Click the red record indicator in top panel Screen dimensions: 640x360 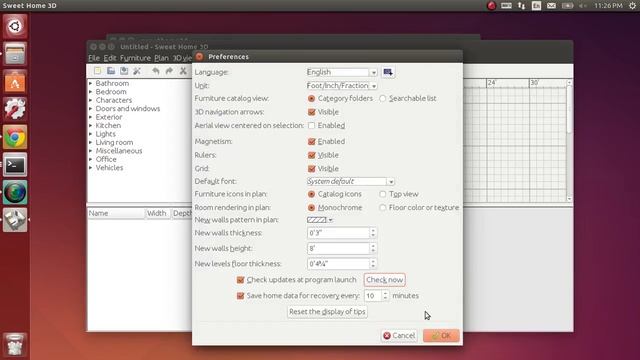coord(491,6)
